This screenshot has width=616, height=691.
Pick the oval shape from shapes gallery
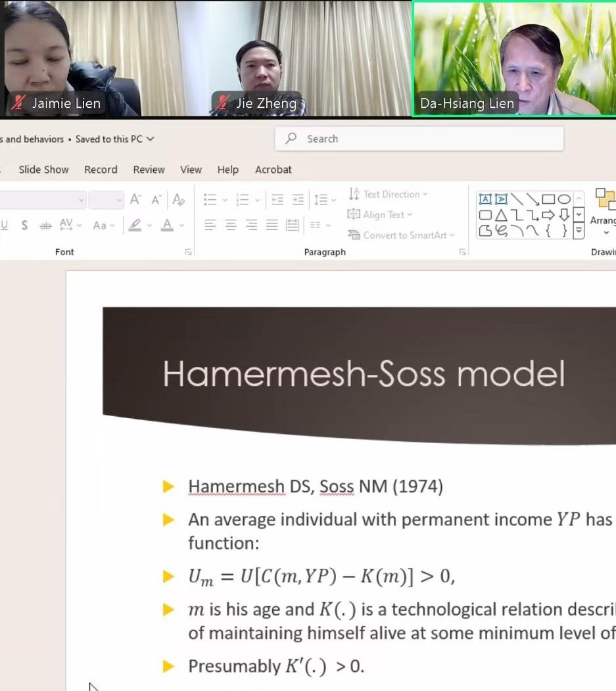click(564, 199)
